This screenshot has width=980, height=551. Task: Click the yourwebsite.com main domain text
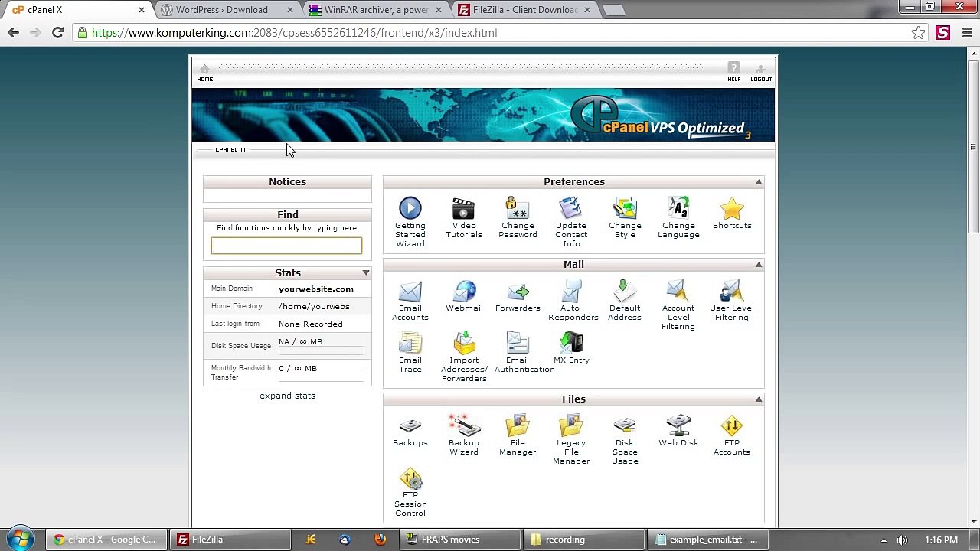click(316, 289)
